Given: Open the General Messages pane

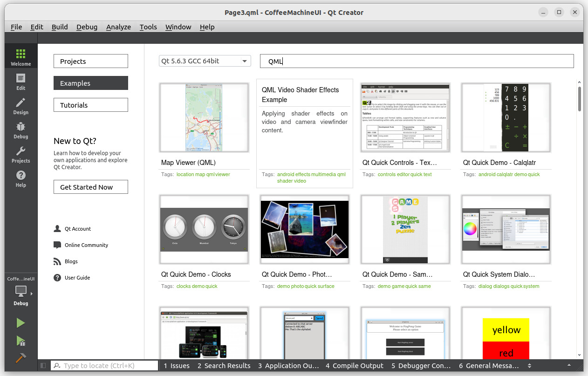Looking at the screenshot, I should [x=489, y=366].
